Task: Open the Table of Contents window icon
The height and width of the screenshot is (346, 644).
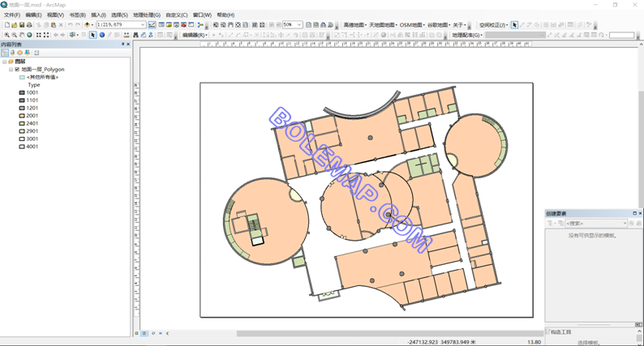Action: (162, 25)
